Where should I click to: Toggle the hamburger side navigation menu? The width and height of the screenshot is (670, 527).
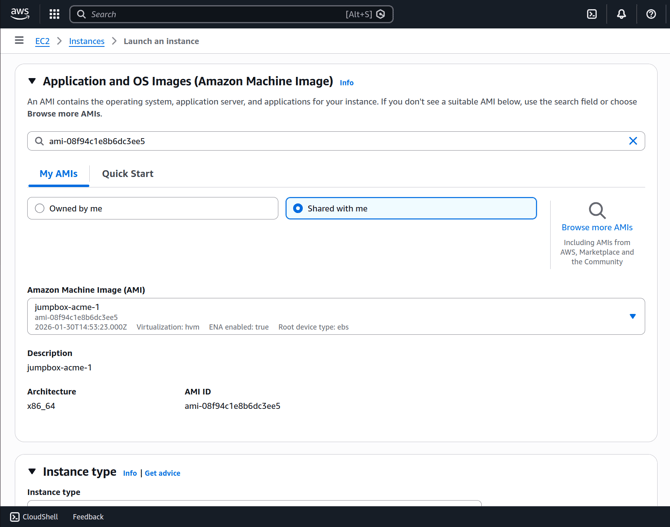[x=19, y=41]
